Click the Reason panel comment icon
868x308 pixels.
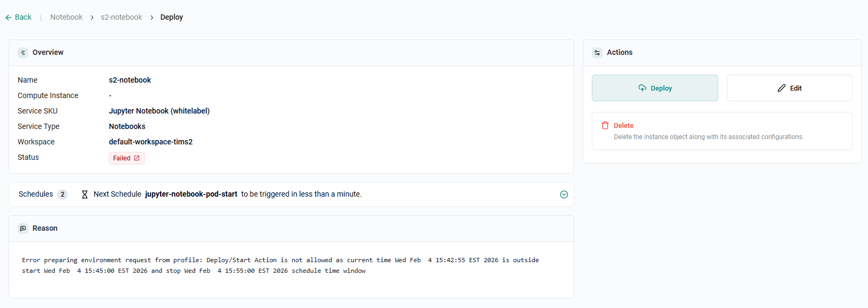coord(23,229)
